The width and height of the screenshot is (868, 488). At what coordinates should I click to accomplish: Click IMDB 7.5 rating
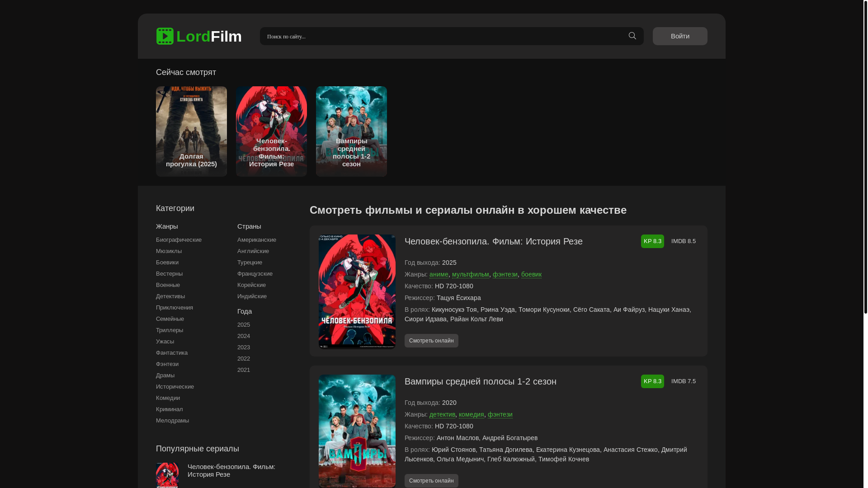click(x=684, y=381)
